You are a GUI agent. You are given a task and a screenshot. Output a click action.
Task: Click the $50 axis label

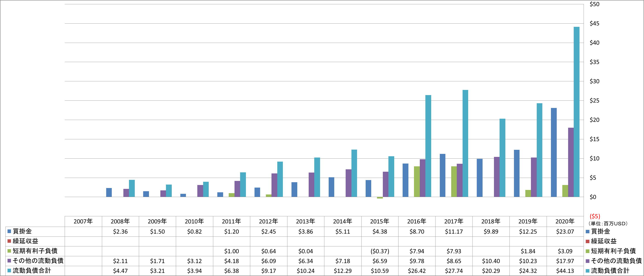595,4
